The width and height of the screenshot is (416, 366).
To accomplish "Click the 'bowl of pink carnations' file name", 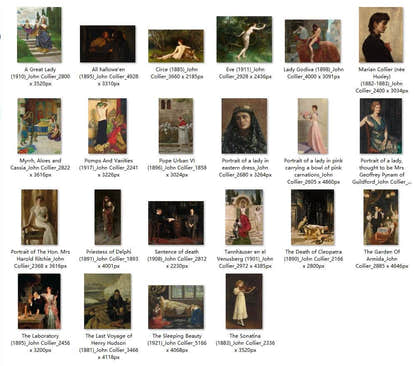I will (313, 171).
